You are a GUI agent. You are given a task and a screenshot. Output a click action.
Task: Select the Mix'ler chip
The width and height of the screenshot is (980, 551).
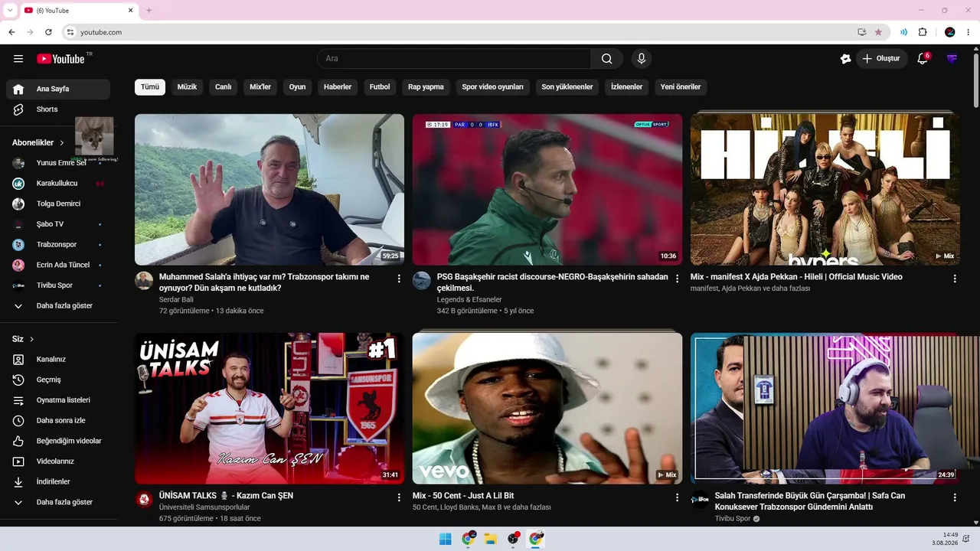tap(260, 87)
